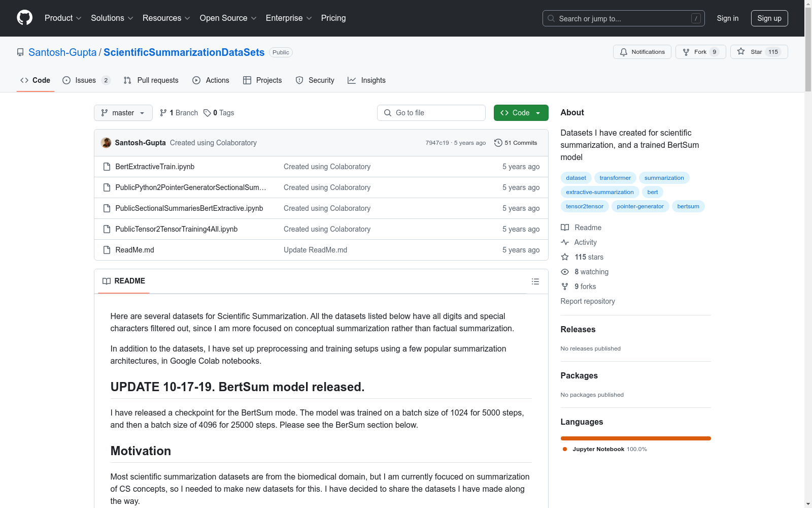Open Readme link in About sidebar

[x=581, y=228]
